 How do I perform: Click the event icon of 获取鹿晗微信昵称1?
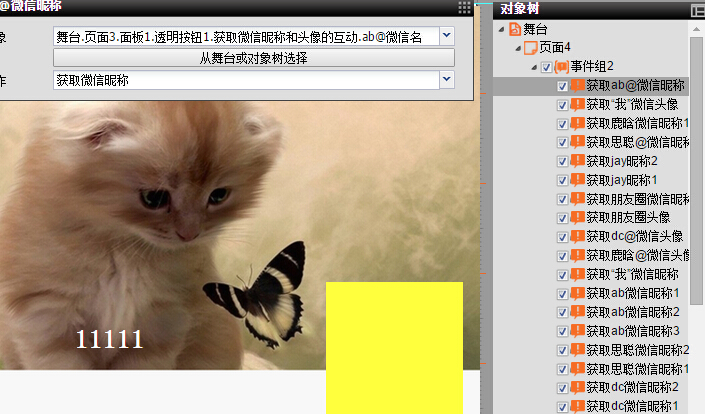(x=577, y=123)
